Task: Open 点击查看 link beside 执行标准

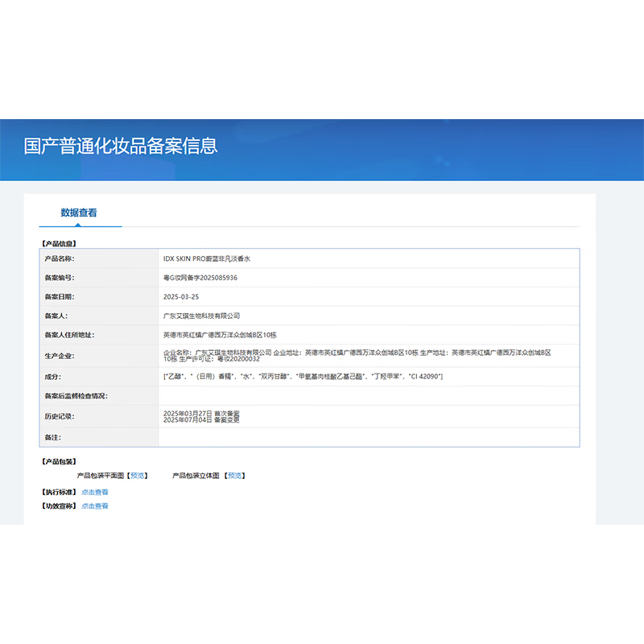Action: (x=94, y=492)
